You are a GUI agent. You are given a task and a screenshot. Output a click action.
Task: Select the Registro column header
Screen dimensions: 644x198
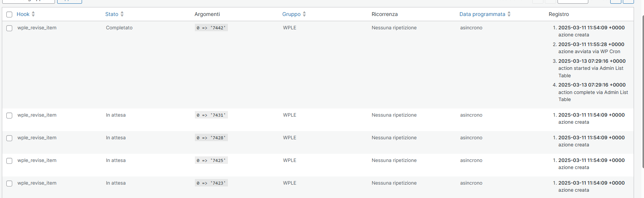[559, 14]
